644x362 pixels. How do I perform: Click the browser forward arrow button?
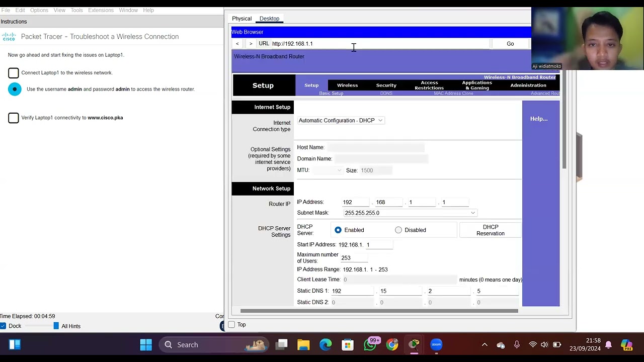tap(251, 44)
